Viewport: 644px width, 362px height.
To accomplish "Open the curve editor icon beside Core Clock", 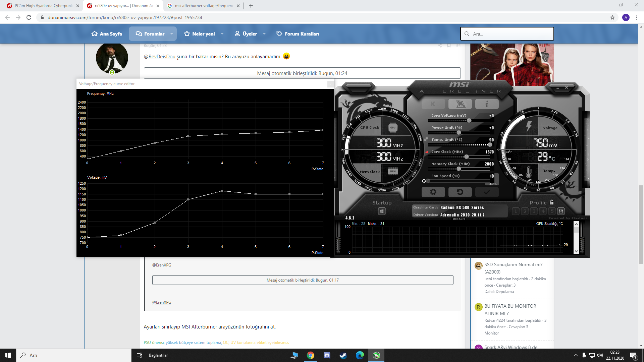I will pos(427,152).
